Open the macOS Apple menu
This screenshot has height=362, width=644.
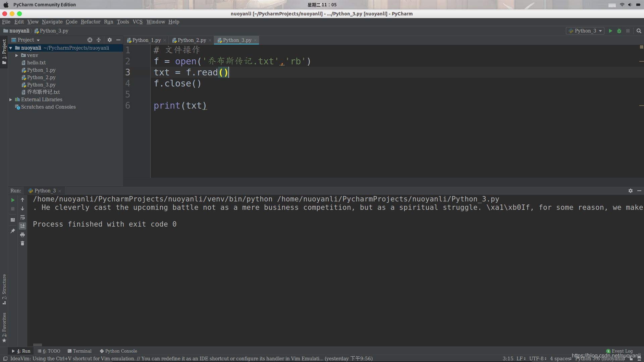[5, 5]
